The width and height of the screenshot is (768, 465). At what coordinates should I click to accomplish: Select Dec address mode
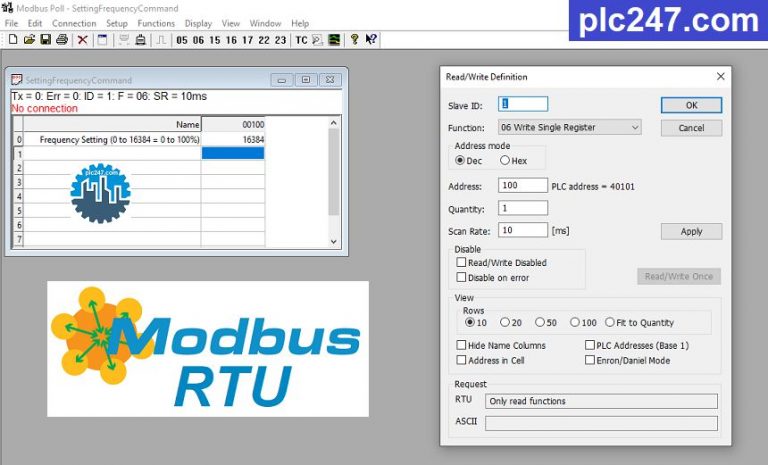460,160
